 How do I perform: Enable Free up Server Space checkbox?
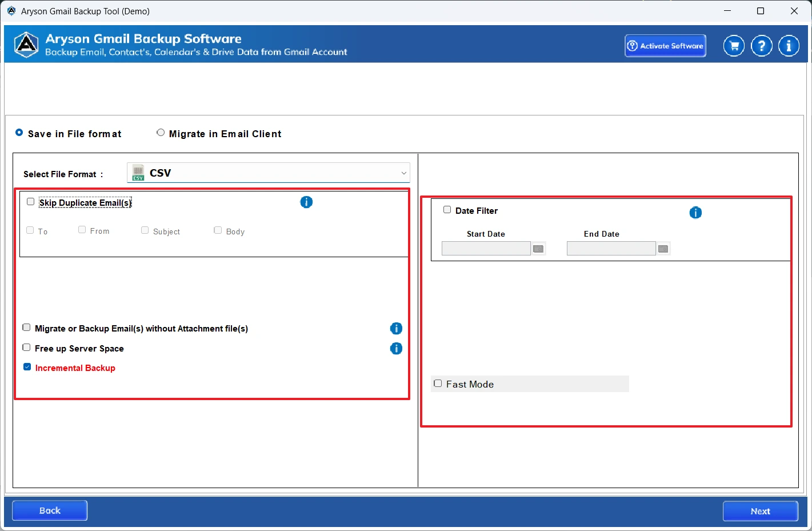coord(26,348)
